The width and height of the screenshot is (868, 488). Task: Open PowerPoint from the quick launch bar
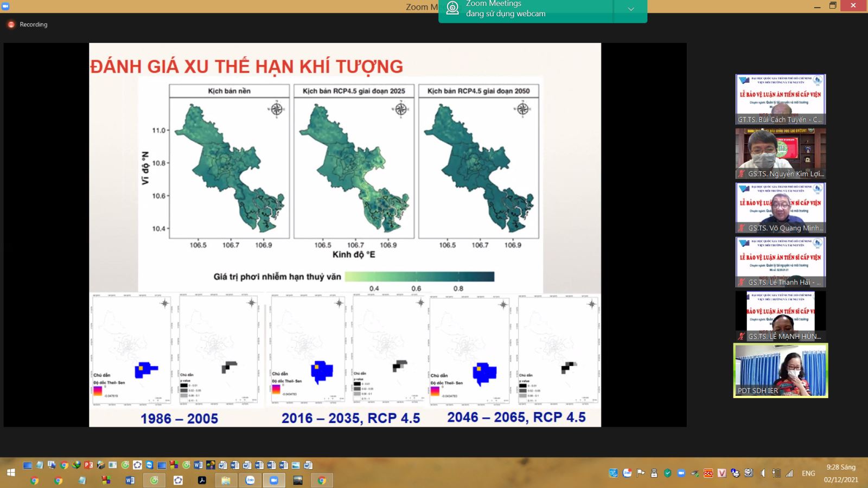coord(88,465)
